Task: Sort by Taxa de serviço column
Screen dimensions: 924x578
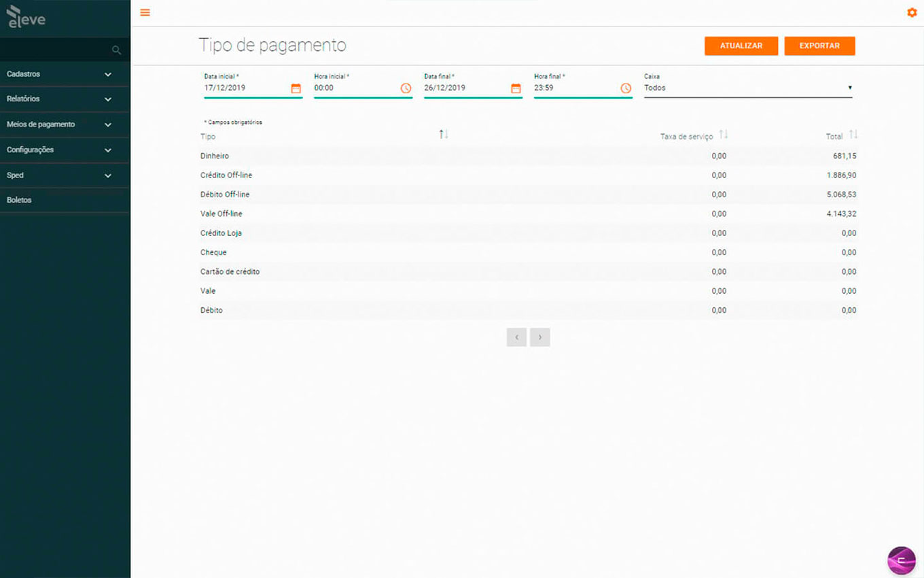Action: tap(724, 135)
